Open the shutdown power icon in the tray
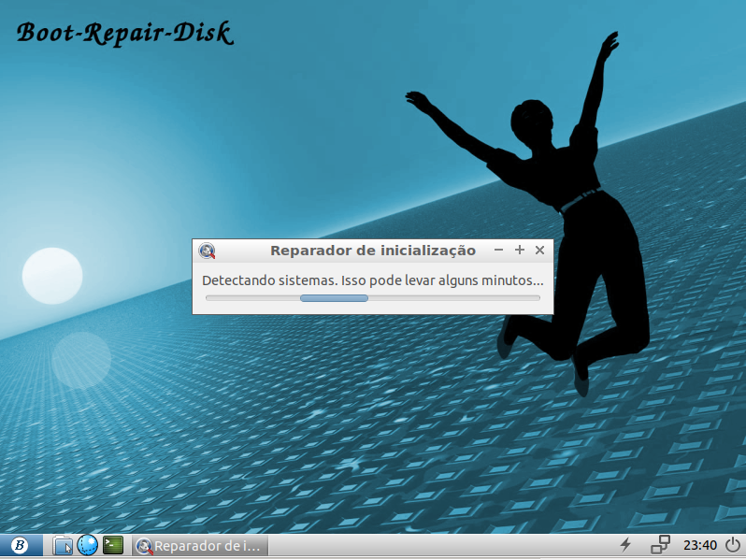 point(733,545)
